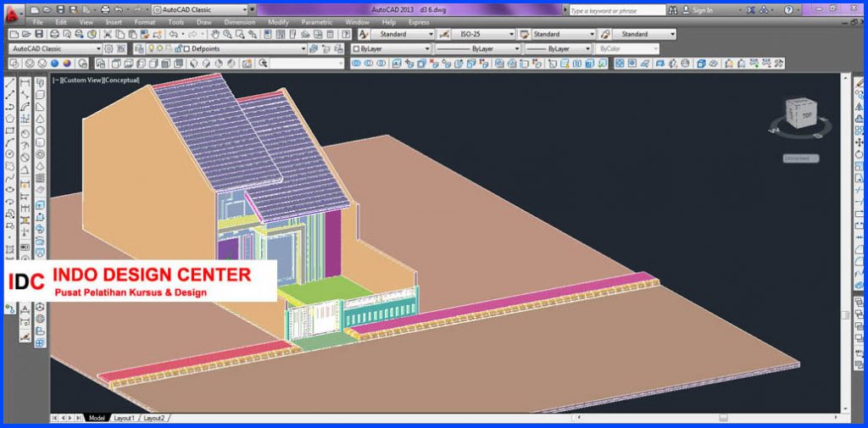Choose the Aligned dimension tool

[25, 95]
